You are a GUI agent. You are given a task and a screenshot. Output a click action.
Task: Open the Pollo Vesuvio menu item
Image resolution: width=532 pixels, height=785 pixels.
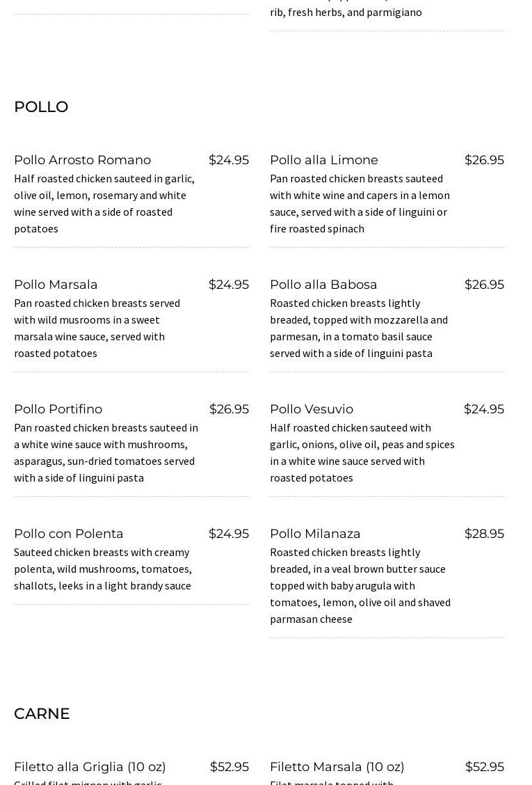(312, 409)
